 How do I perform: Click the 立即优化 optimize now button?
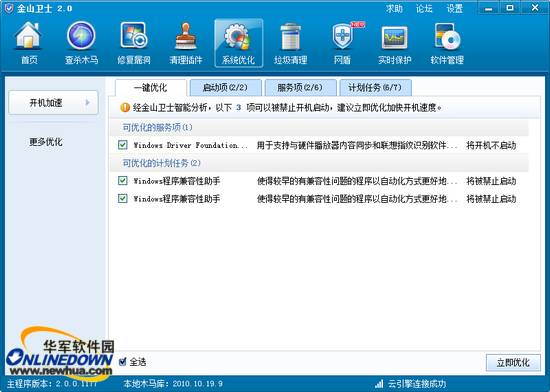click(513, 363)
